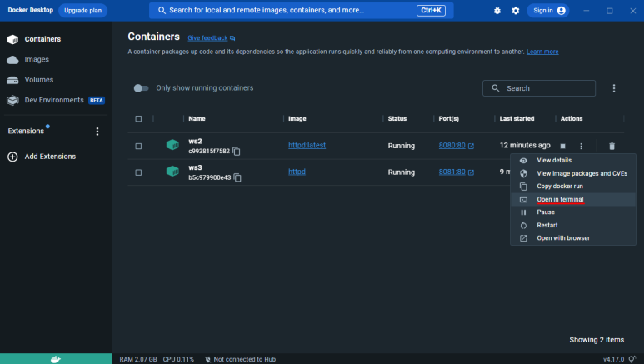Click the v4.17.0 version label
This screenshot has height=364, width=644.
tap(613, 360)
